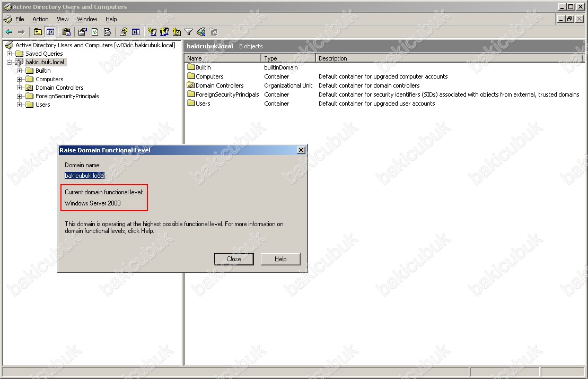Maximize the Active Directory Users and Computers window
Viewport: 588px width, 379px height.
coord(571,7)
